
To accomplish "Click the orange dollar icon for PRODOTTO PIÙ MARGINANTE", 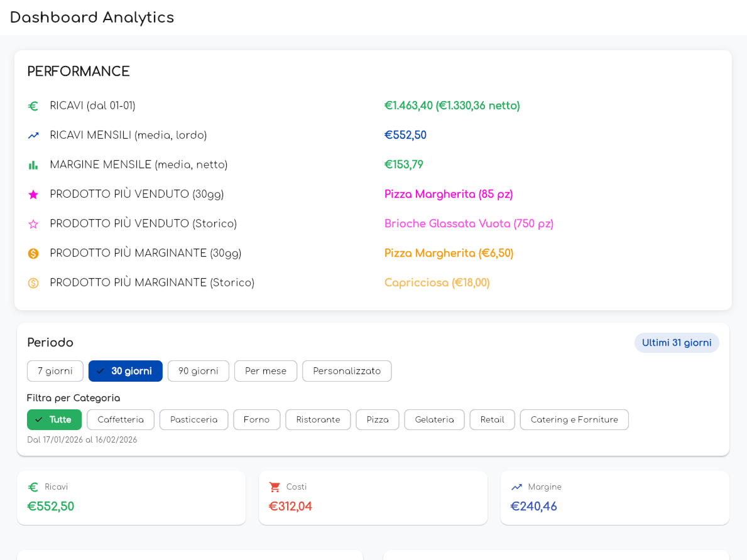I will coord(33,253).
